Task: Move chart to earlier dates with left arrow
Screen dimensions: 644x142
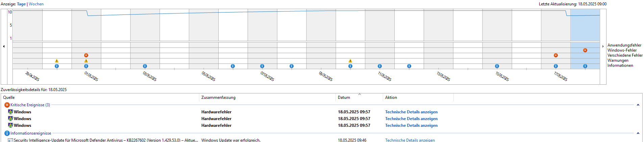Action: click(4, 46)
